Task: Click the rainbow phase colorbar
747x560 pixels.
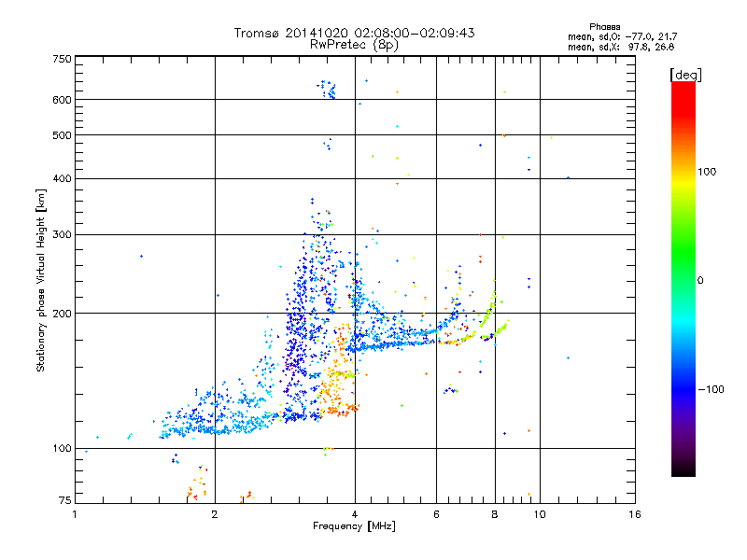Action: click(684, 279)
